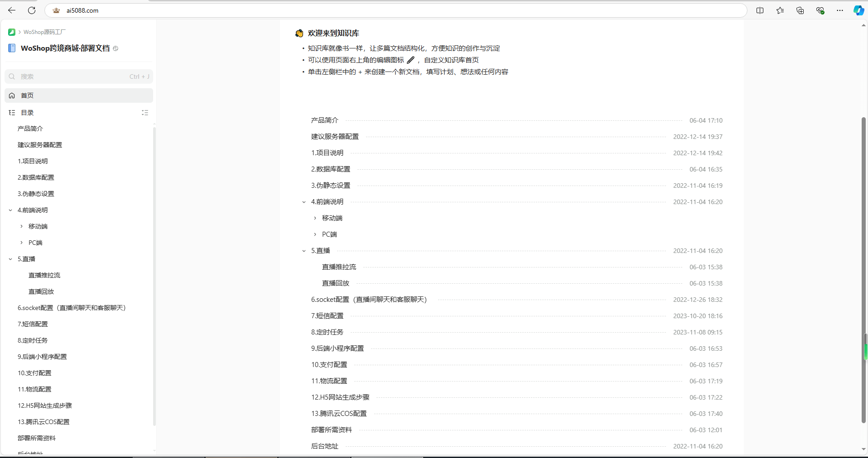Open WoShop跨境商城·部署文档 title
The image size is (868, 458).
click(x=65, y=48)
